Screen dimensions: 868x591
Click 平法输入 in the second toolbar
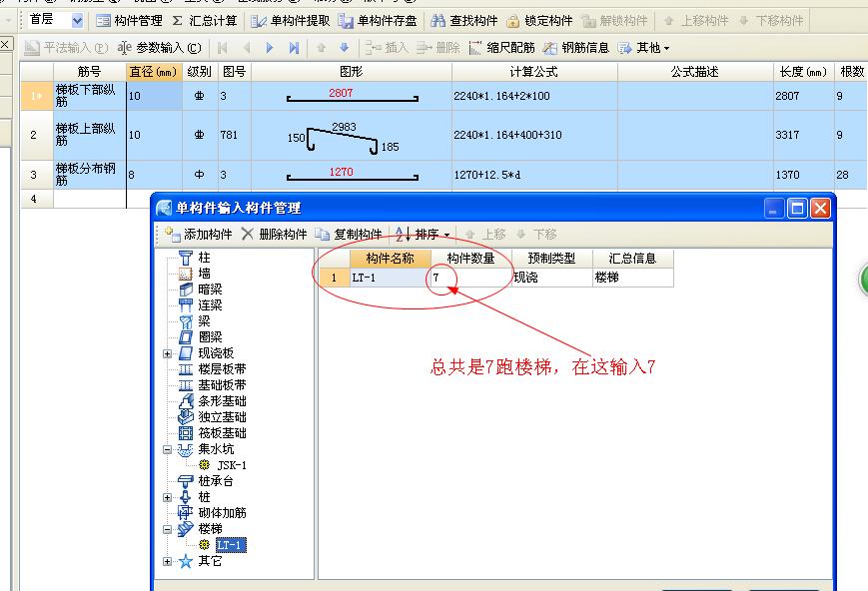tap(66, 48)
